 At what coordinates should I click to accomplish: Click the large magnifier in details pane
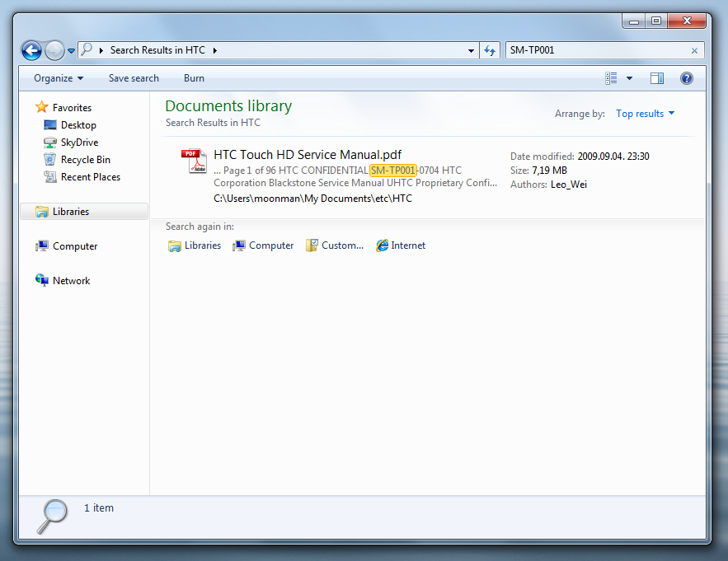(52, 516)
